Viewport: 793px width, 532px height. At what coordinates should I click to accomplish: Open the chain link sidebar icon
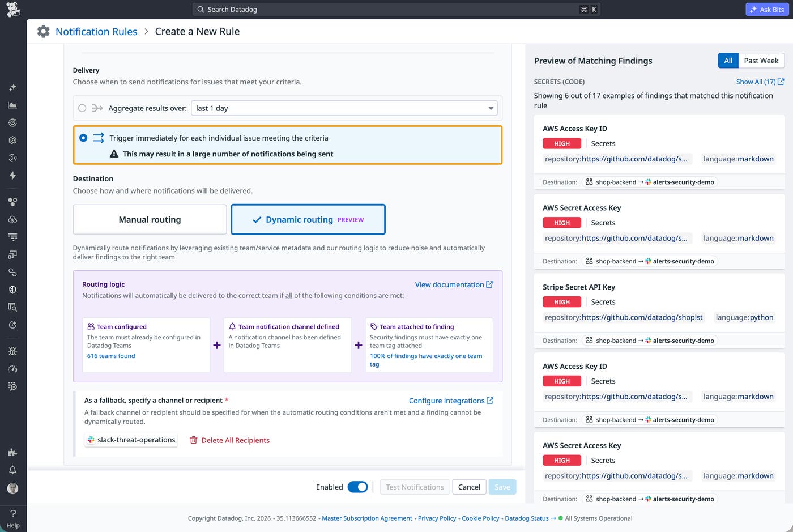(12, 272)
